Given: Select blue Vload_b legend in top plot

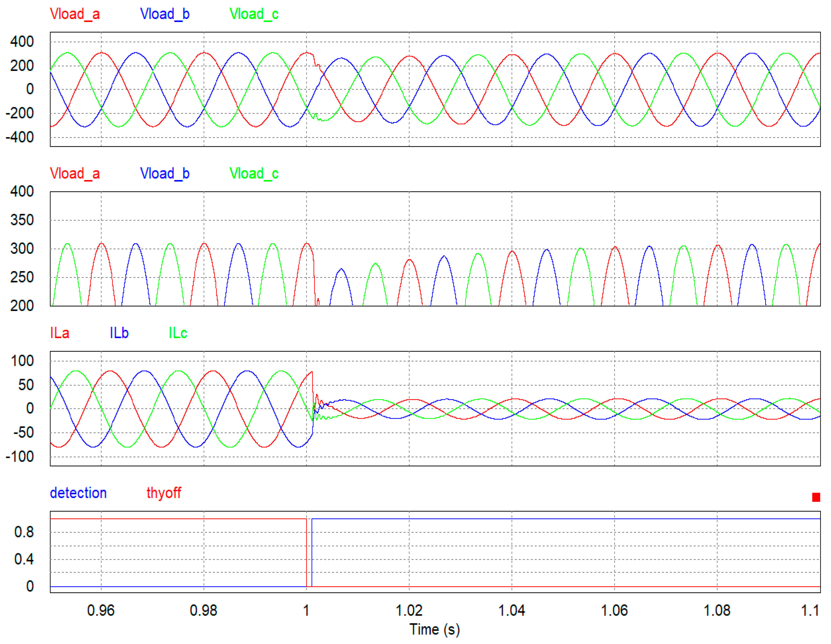Looking at the screenshot, I should pos(165,14).
